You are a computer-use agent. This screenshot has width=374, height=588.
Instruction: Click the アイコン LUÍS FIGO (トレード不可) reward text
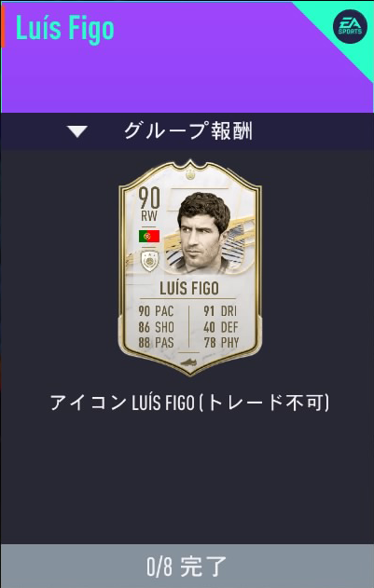tap(189, 403)
